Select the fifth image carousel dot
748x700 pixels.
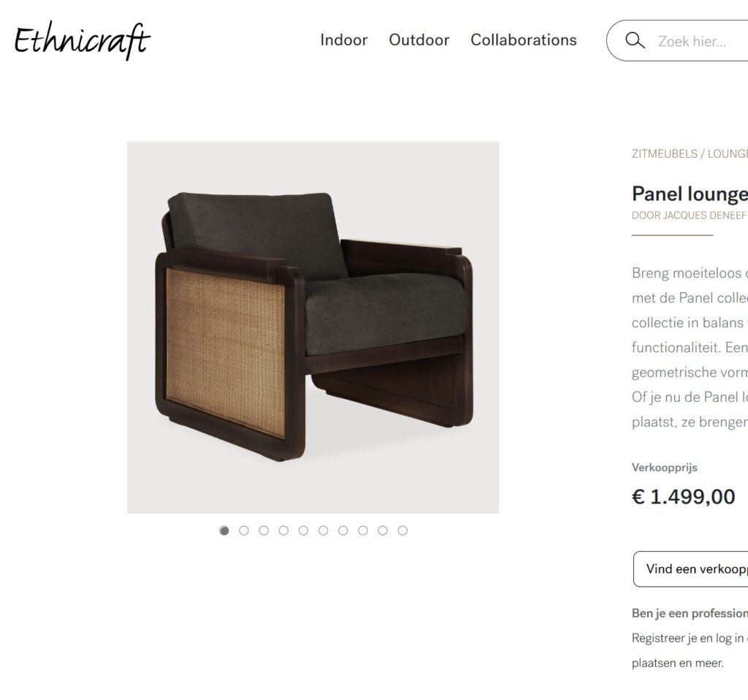pos(303,530)
